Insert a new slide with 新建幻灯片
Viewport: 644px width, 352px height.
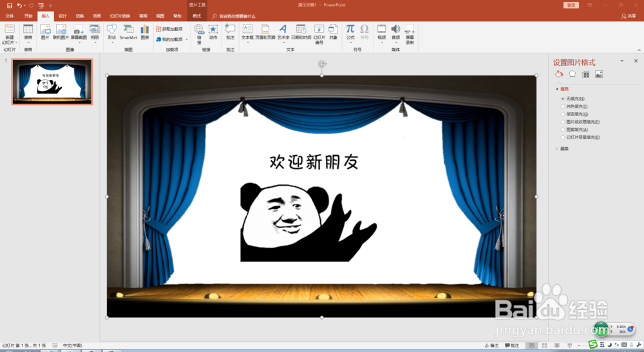pyautogui.click(x=9, y=35)
